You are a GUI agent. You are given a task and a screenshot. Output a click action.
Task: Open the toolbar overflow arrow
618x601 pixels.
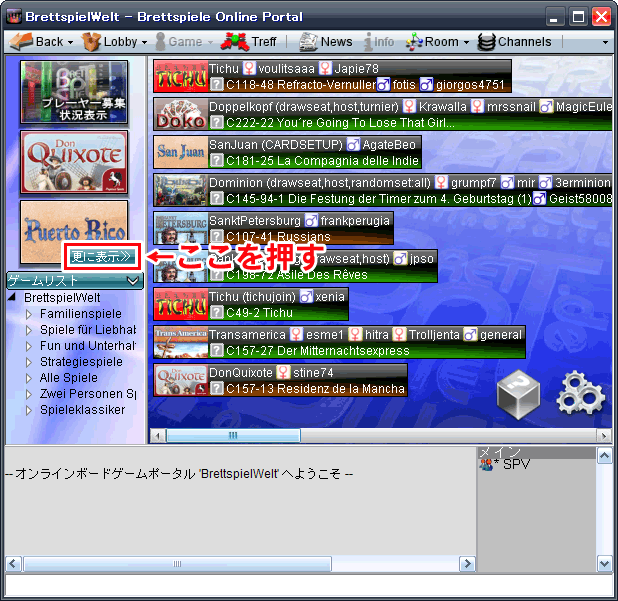tap(605, 42)
